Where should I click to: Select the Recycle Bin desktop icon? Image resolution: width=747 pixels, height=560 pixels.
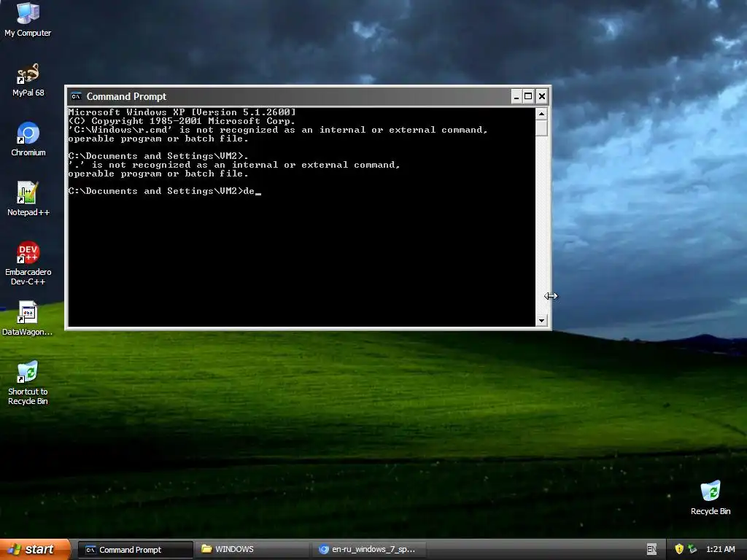711,498
